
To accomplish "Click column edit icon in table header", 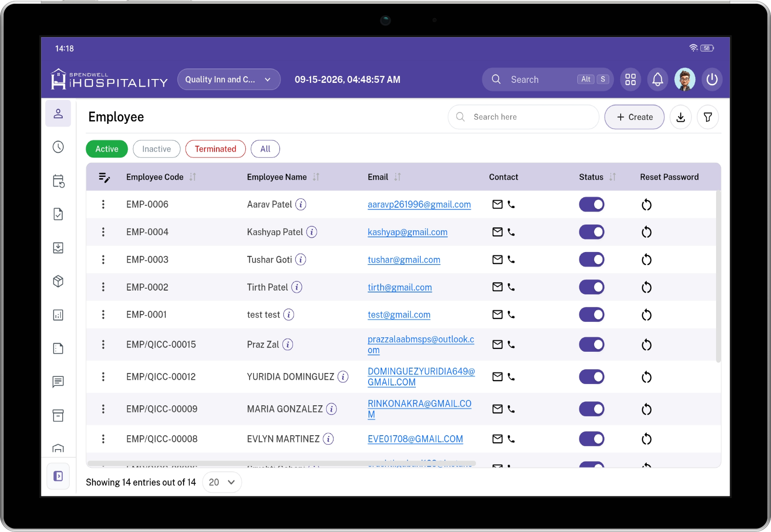I will [x=104, y=177].
